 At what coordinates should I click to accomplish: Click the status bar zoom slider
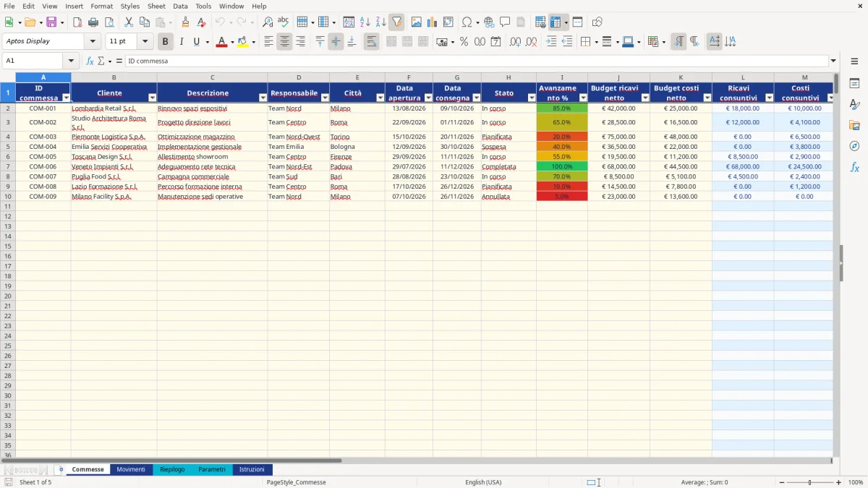tap(810, 482)
